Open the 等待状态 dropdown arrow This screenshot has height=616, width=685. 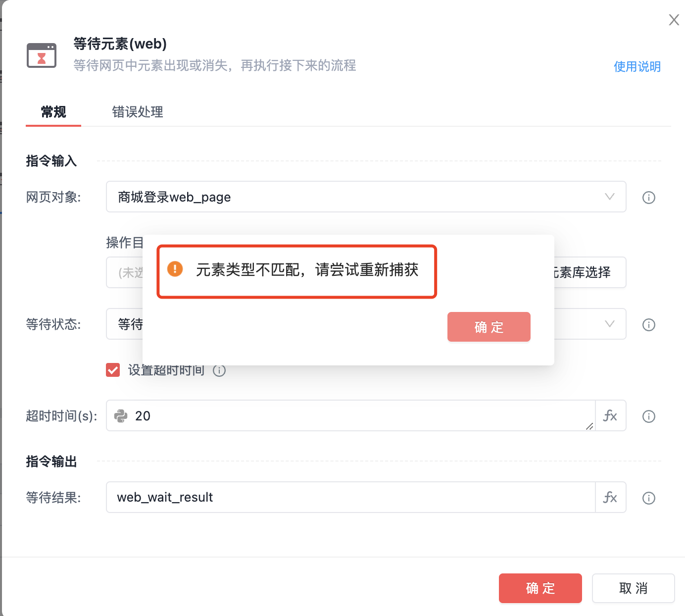point(609,324)
